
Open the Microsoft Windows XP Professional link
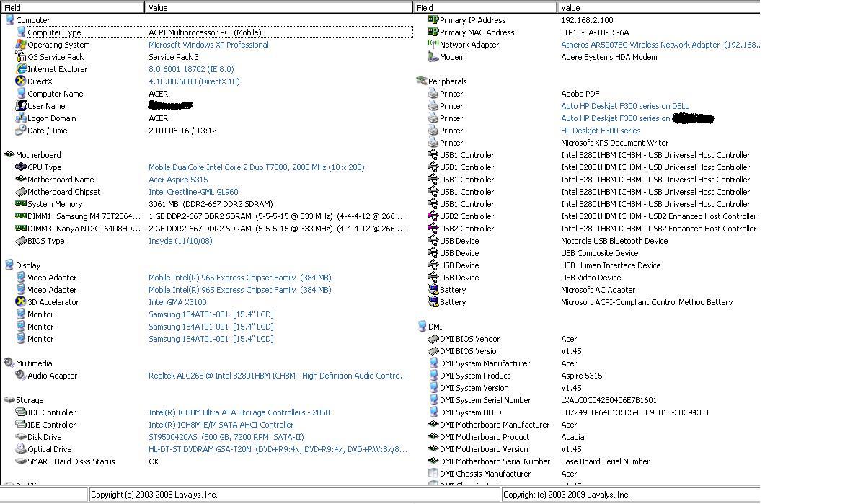tap(208, 45)
